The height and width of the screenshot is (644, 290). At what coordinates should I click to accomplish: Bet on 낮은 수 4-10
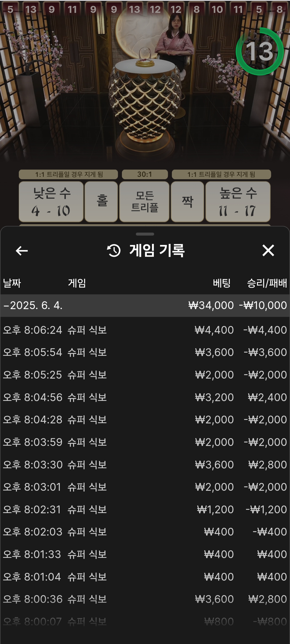[51, 202]
